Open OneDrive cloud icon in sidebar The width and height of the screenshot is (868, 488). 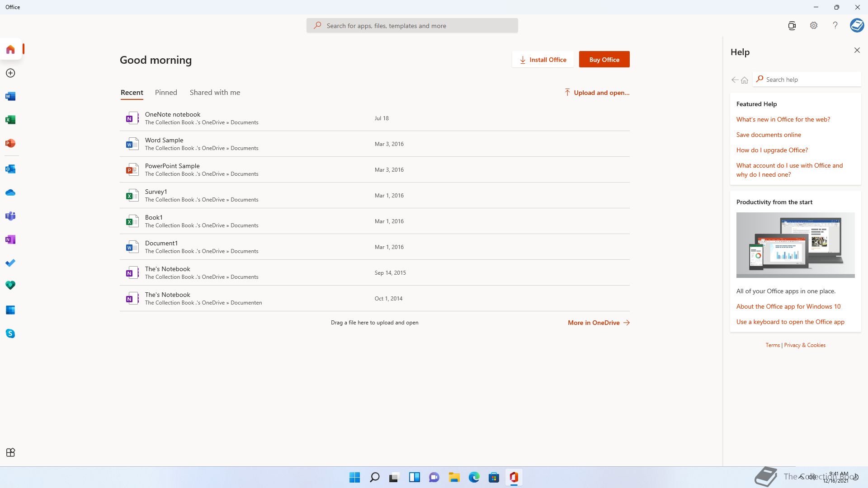[x=10, y=192]
